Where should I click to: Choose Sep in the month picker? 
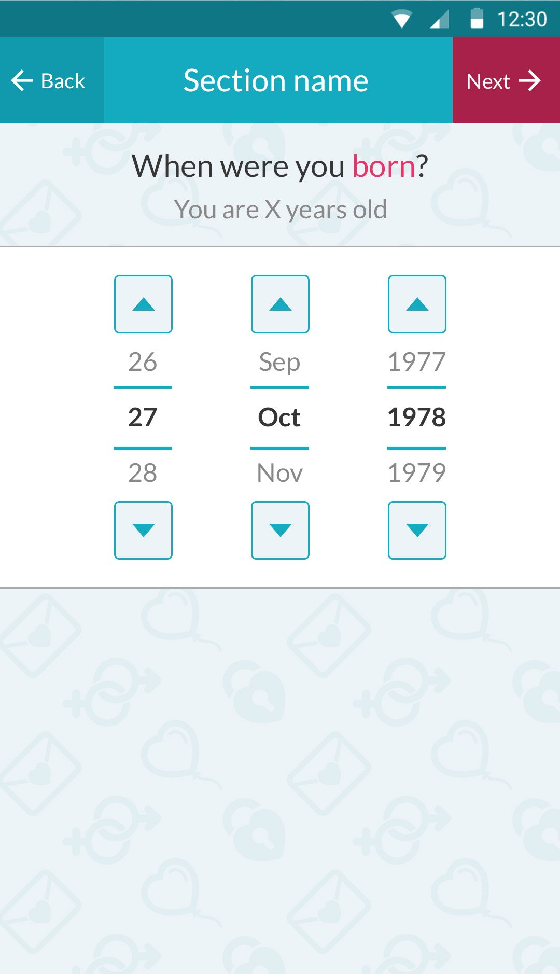[279, 361]
